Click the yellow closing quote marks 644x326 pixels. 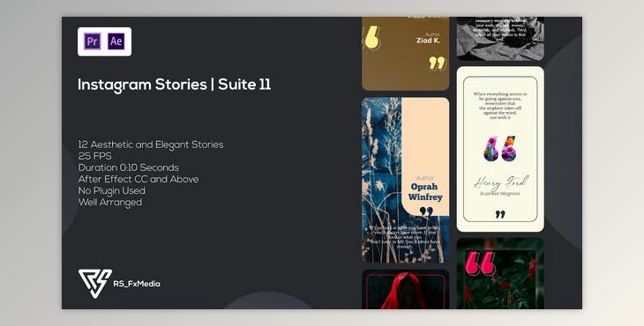437,63
